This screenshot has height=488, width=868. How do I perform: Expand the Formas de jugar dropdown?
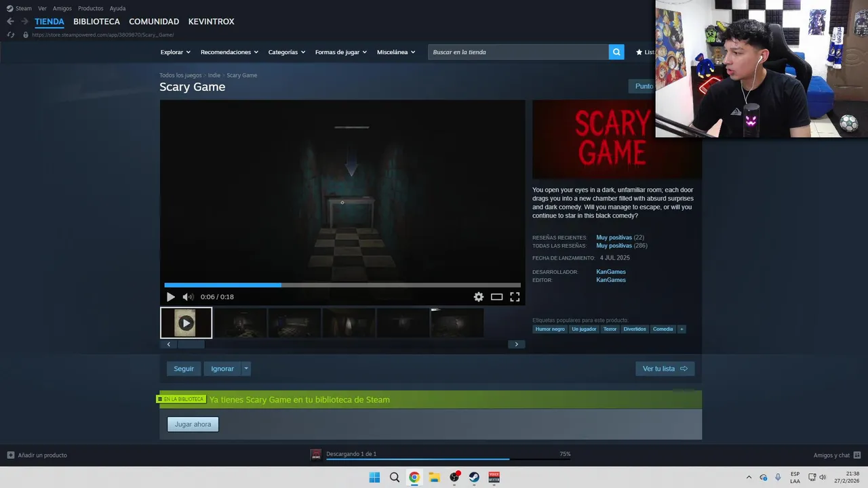click(x=340, y=52)
